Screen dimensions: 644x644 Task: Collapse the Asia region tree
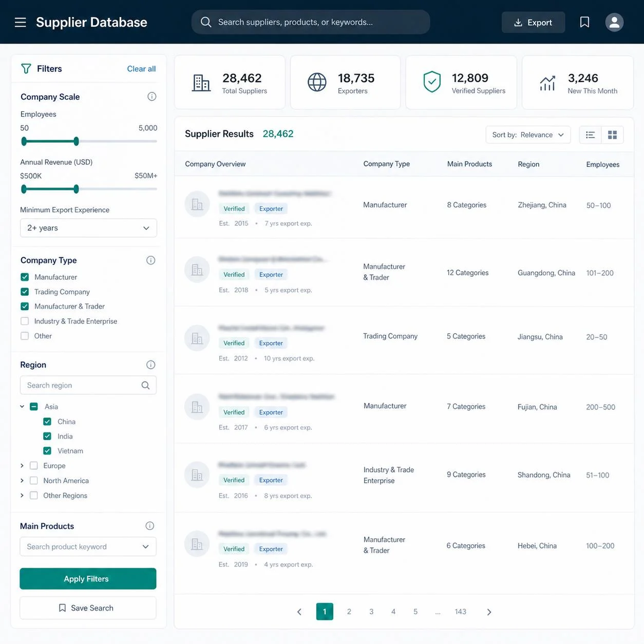point(22,407)
